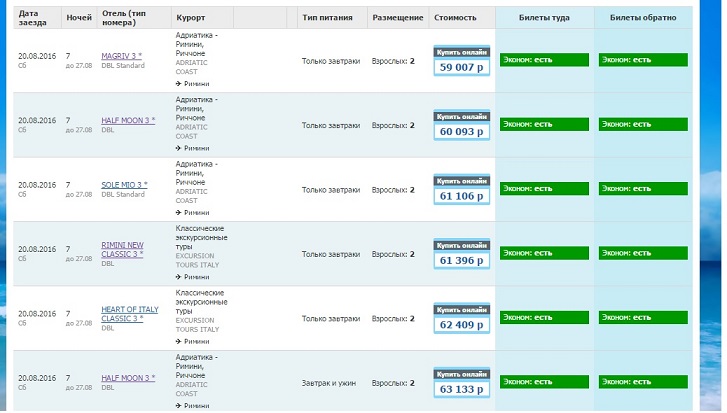This screenshot has height=413, width=727.
Task: Click the Тип питания column header
Action: coord(327,18)
